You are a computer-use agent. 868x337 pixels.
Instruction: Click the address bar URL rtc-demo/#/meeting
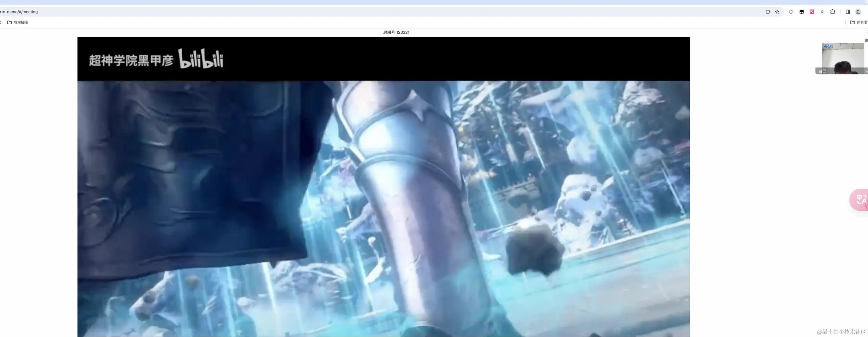click(x=19, y=12)
